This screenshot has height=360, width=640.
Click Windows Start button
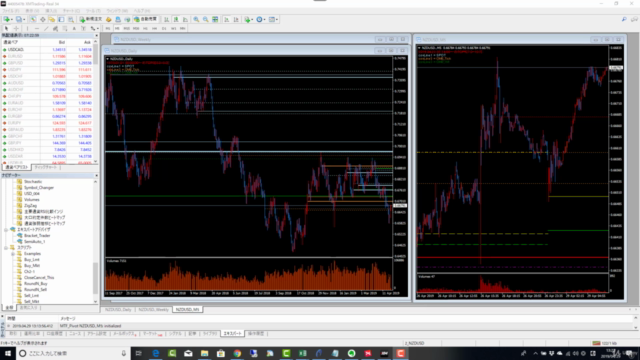[x=8, y=353]
